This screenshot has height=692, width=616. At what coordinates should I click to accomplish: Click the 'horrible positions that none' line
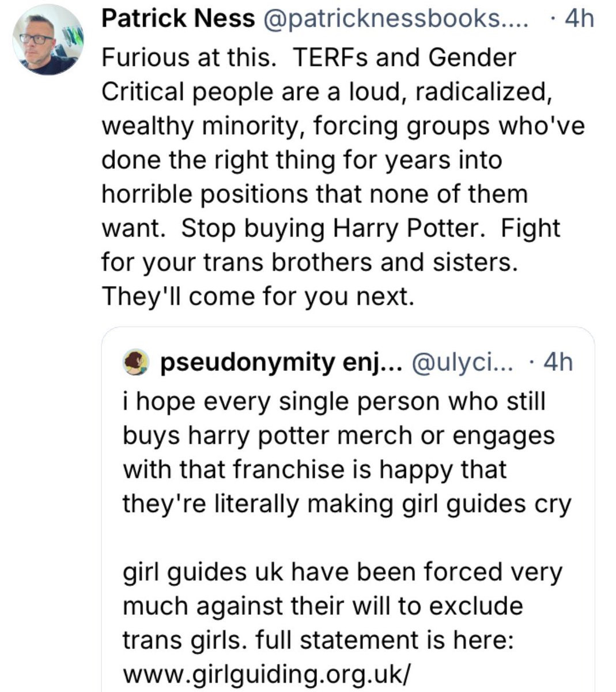[x=315, y=194]
